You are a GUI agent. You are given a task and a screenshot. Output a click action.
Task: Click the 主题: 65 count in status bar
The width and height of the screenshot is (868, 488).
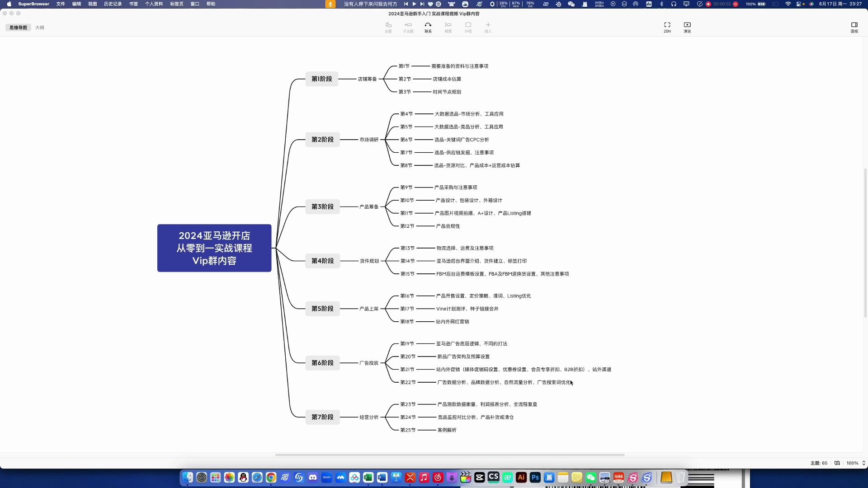point(819,463)
